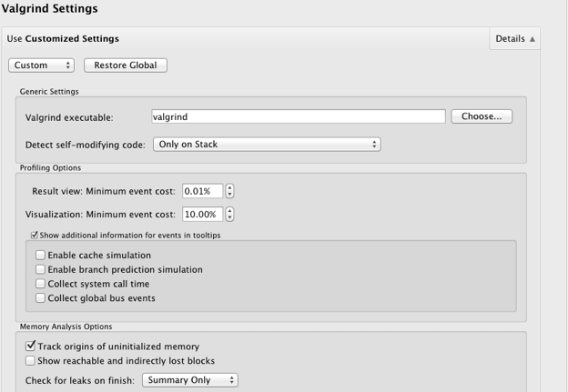This screenshot has height=392, width=568.
Task: Check Show reachable and indirectly lost blocks
Action: tap(30, 361)
